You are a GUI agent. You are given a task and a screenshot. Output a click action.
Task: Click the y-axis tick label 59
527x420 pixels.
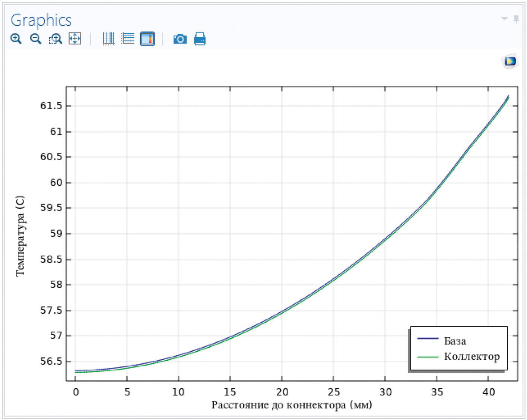(56, 234)
